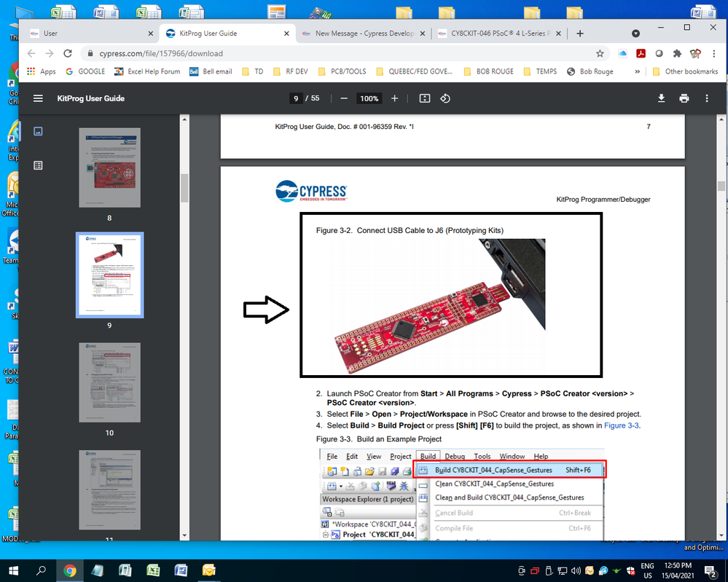
Task: Print the PDF document
Action: (684, 98)
